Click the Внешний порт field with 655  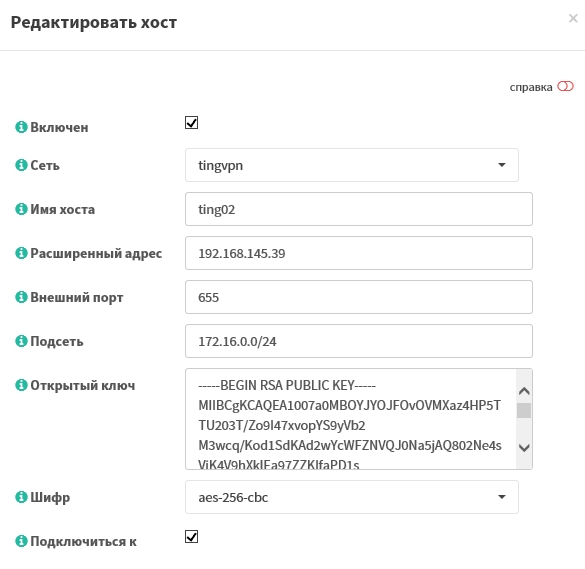click(359, 297)
